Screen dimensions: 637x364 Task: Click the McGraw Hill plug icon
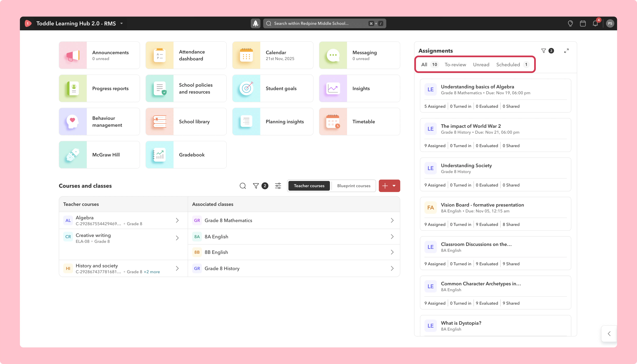point(73,155)
